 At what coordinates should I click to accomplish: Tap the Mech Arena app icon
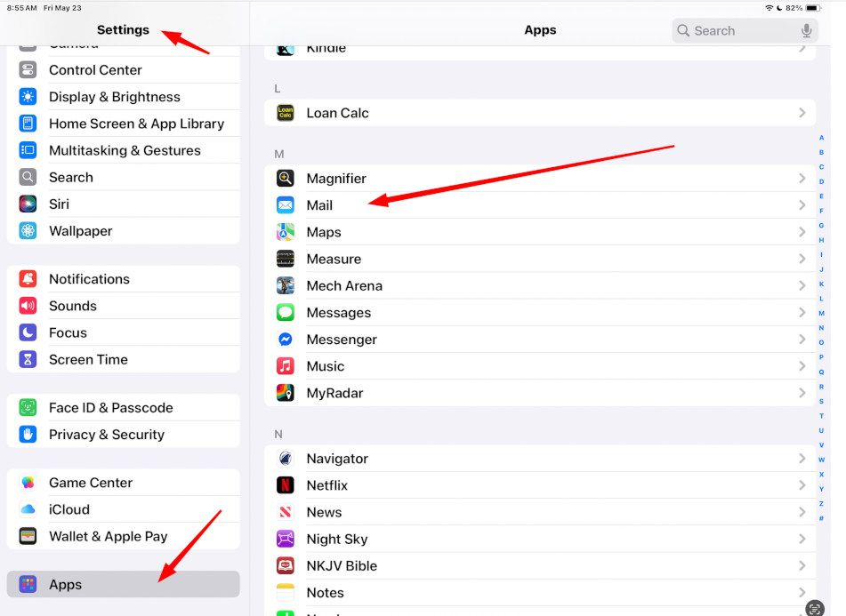pyautogui.click(x=286, y=285)
